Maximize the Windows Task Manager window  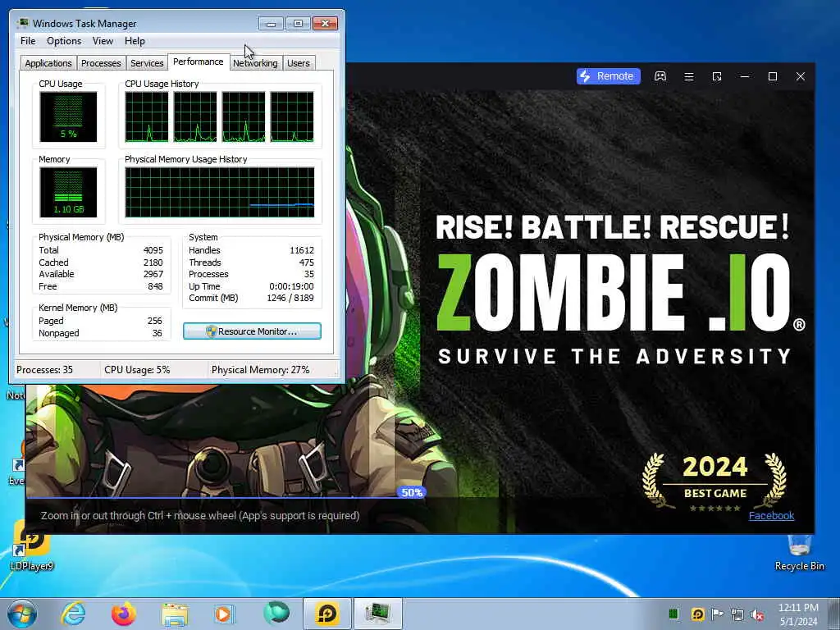point(298,23)
